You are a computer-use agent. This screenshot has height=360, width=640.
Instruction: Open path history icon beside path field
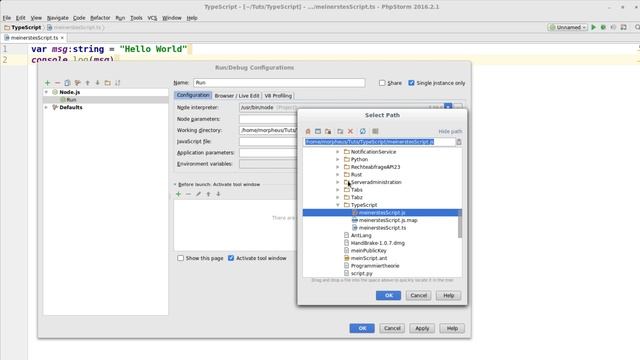(x=459, y=142)
